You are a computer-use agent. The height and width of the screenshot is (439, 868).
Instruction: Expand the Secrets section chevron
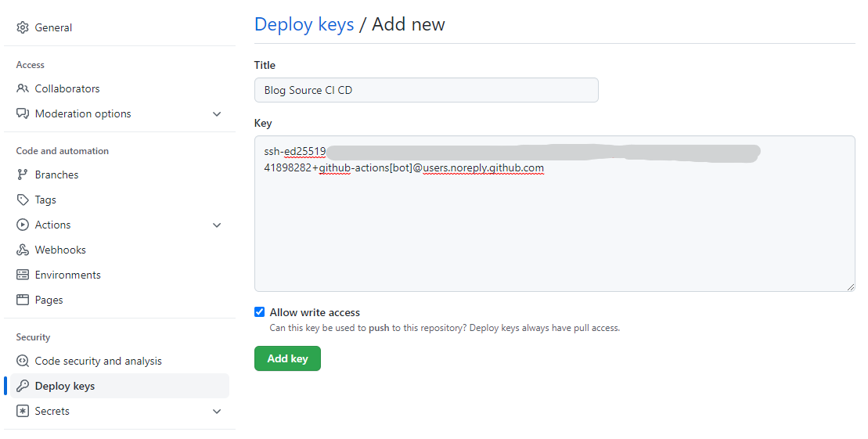217,412
